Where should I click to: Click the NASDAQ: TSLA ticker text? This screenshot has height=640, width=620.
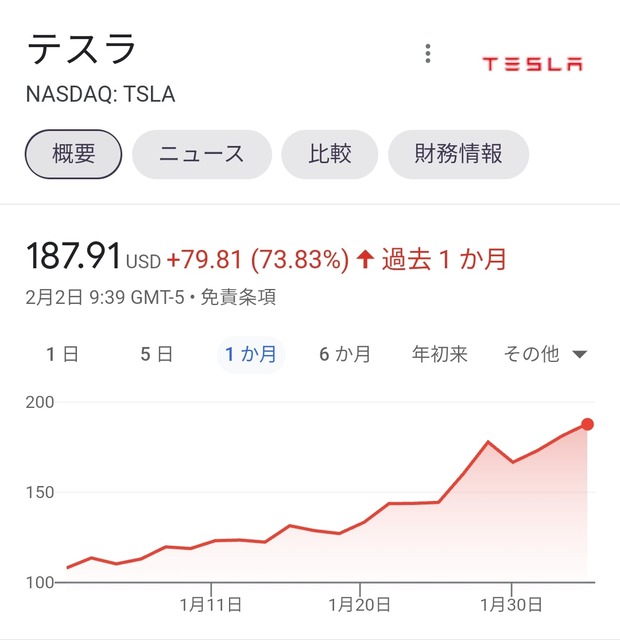[x=100, y=95]
